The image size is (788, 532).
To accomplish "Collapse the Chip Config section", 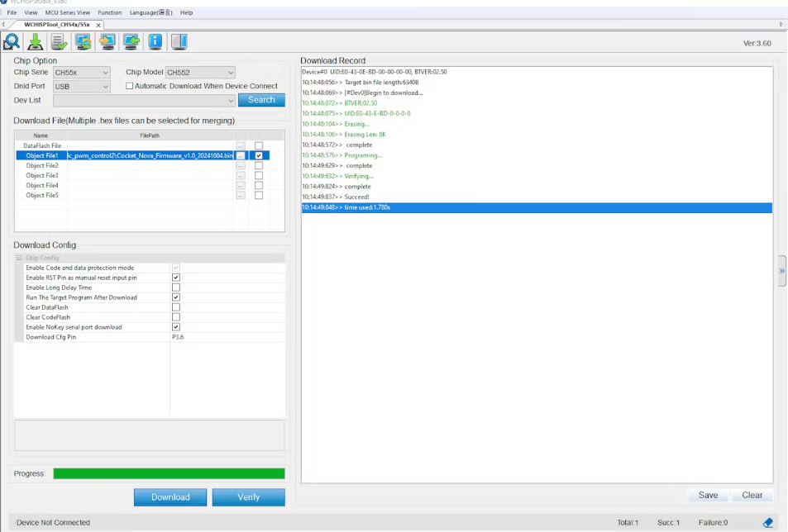I will 19,258.
